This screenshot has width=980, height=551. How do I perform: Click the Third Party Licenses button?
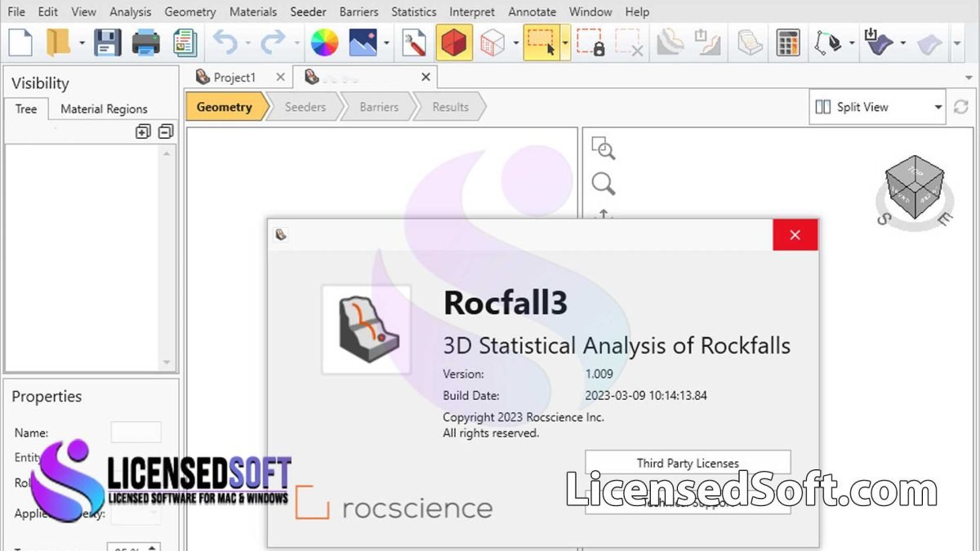(x=688, y=463)
